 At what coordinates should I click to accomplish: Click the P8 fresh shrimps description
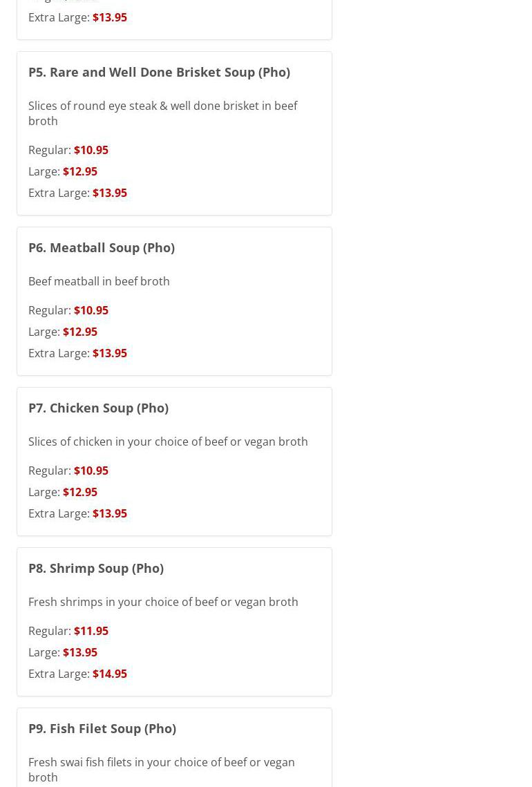163,602
